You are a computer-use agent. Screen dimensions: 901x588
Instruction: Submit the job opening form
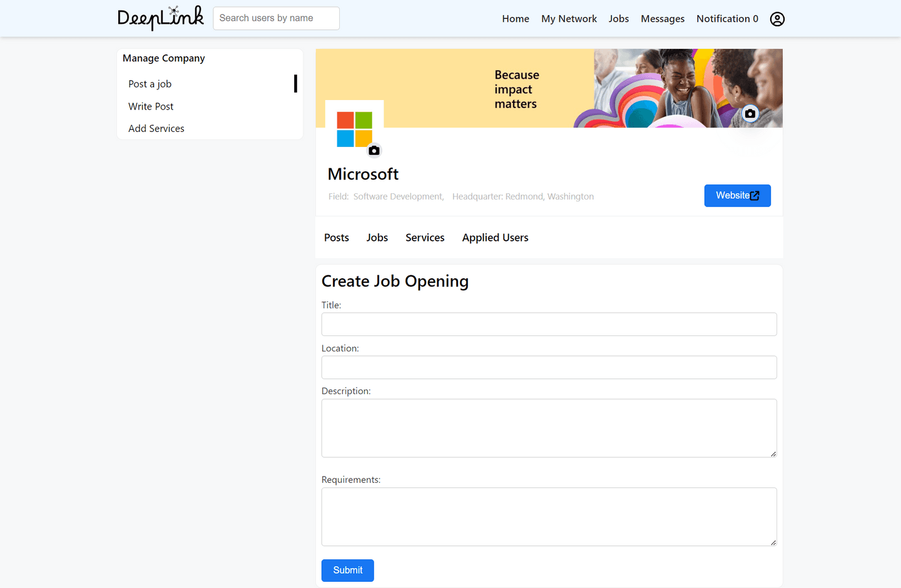click(x=348, y=570)
